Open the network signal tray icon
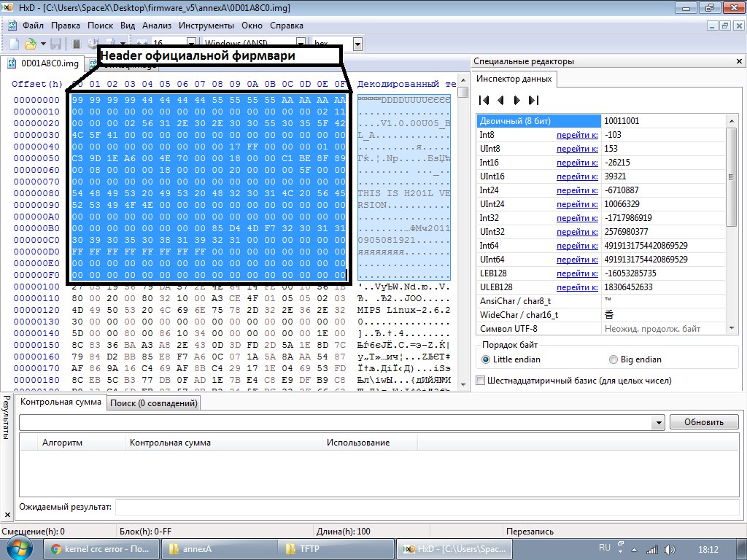This screenshot has width=747, height=560. coord(651,550)
